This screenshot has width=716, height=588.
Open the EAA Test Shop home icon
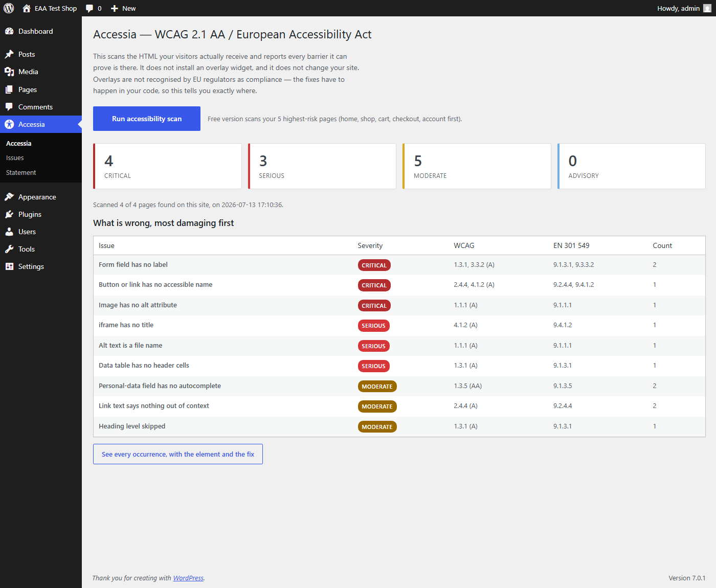click(27, 8)
